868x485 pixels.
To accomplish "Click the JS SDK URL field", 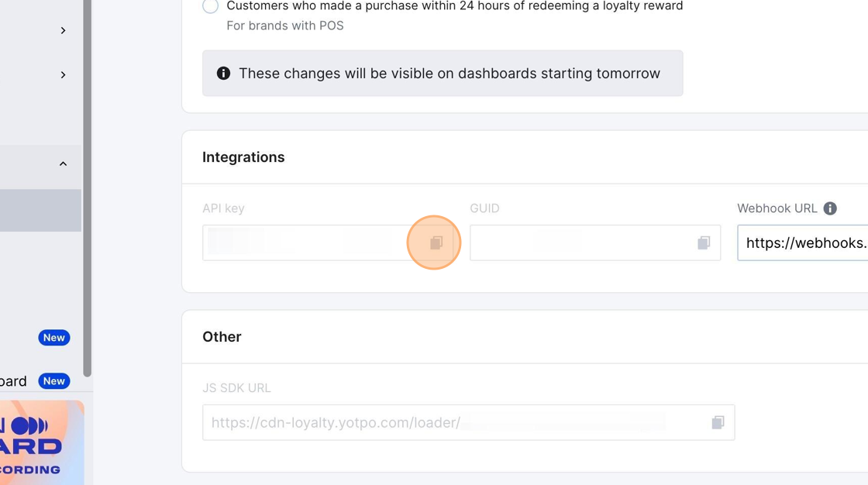I will click(457, 422).
